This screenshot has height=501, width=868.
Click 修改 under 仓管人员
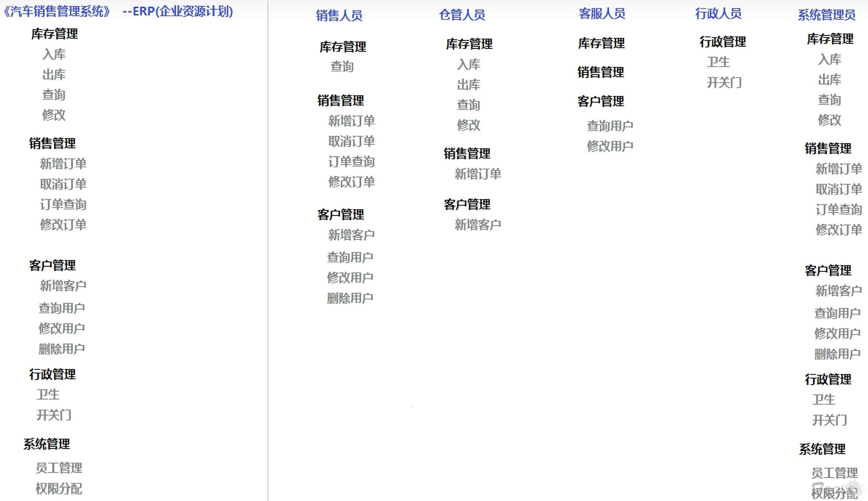coord(469,125)
